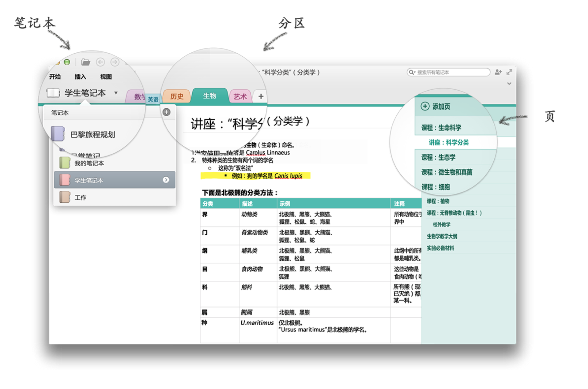Viewport: 588px width, 389px height.
Task: Click the circled plus beside 添加页
Action: [425, 106]
